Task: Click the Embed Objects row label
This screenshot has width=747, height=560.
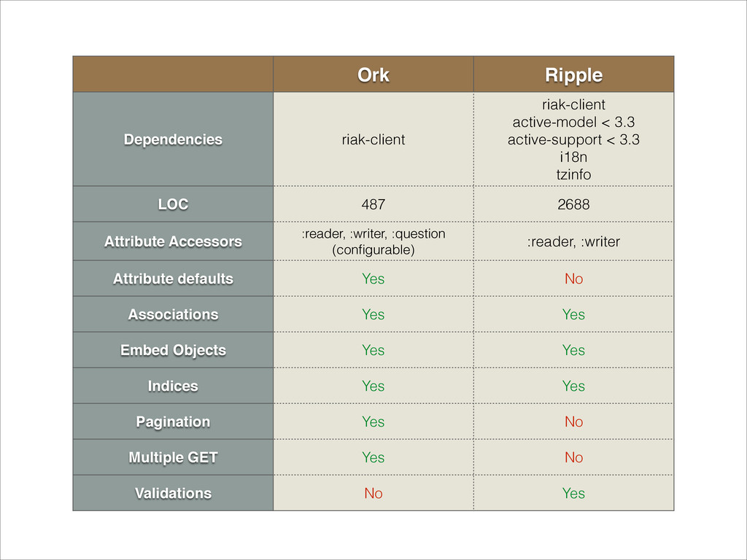Action: point(173,350)
